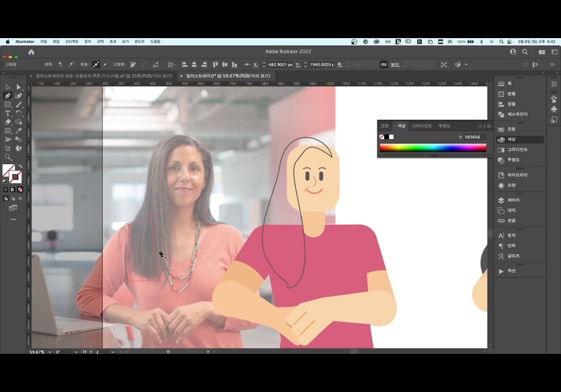Reset to default fill and stroke
Viewport: 561px width, 392px height.
[5, 181]
